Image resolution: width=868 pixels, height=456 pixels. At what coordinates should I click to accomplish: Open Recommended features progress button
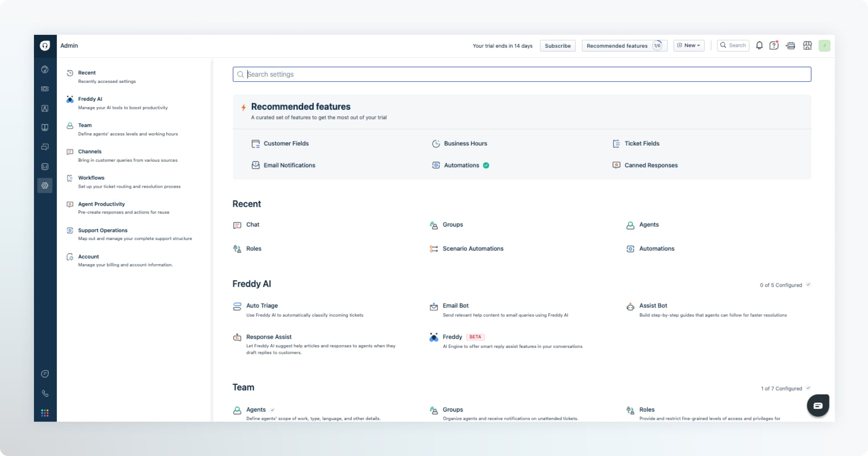click(x=624, y=46)
